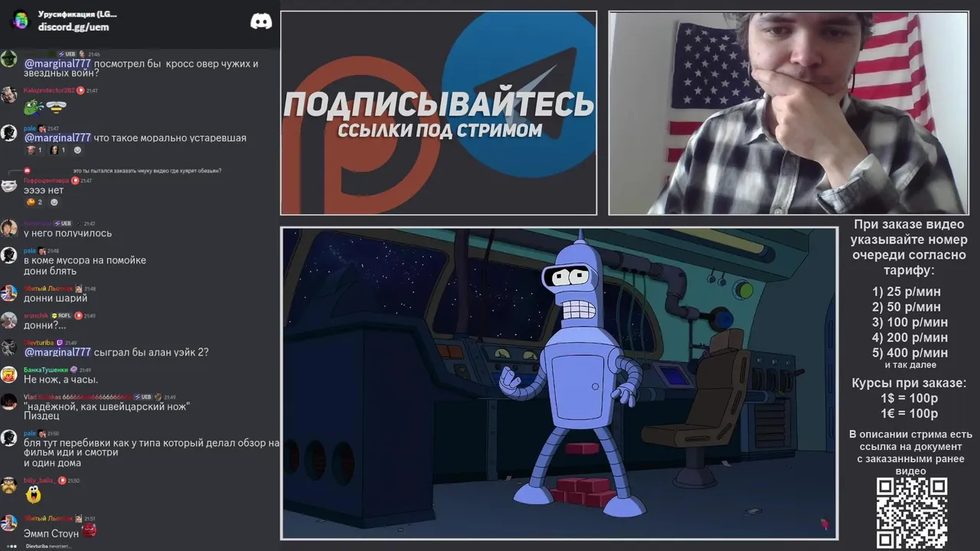
Task: Click tariff line '5) 400 р/мин'
Action: [x=910, y=353]
